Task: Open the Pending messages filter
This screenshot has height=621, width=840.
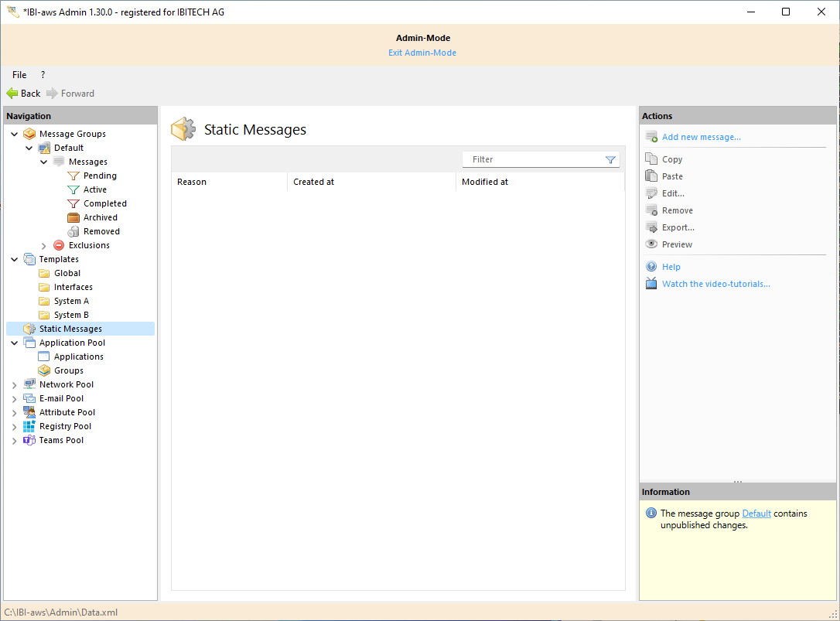Action: pos(99,176)
